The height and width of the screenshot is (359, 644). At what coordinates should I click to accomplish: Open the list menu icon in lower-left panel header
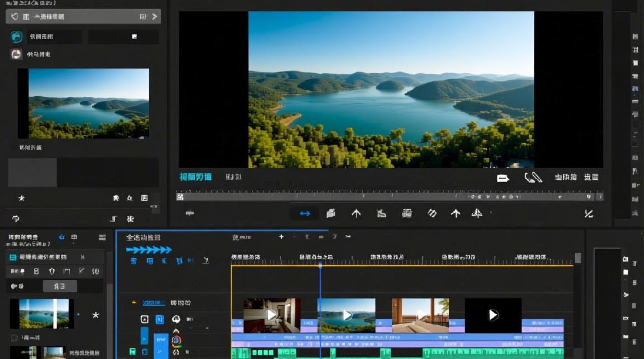tap(102, 237)
